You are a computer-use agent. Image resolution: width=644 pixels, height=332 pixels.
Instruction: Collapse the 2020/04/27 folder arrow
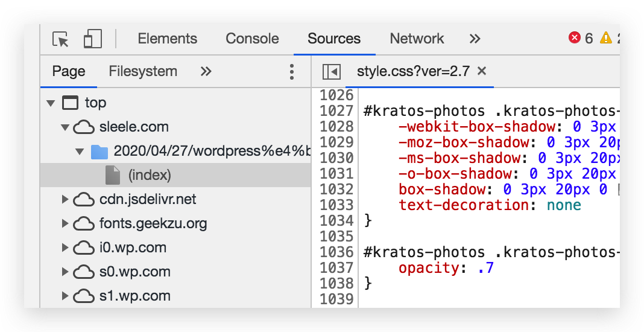pyautogui.click(x=80, y=152)
